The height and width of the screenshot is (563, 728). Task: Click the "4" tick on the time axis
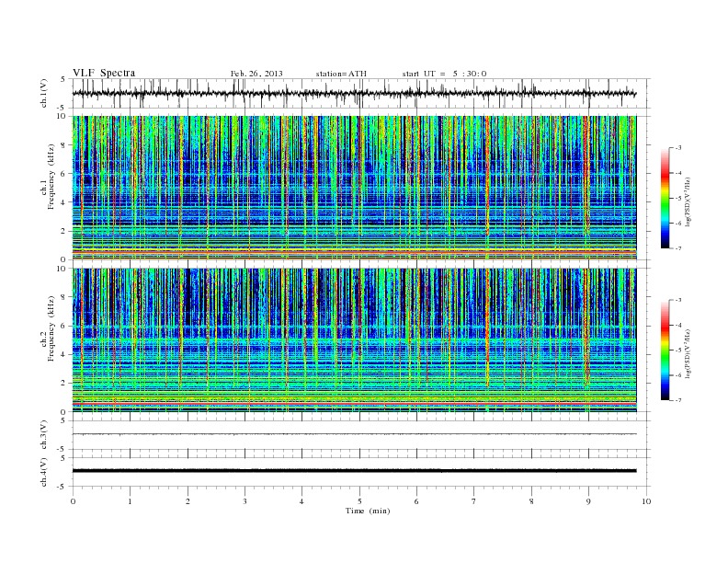[x=301, y=501]
